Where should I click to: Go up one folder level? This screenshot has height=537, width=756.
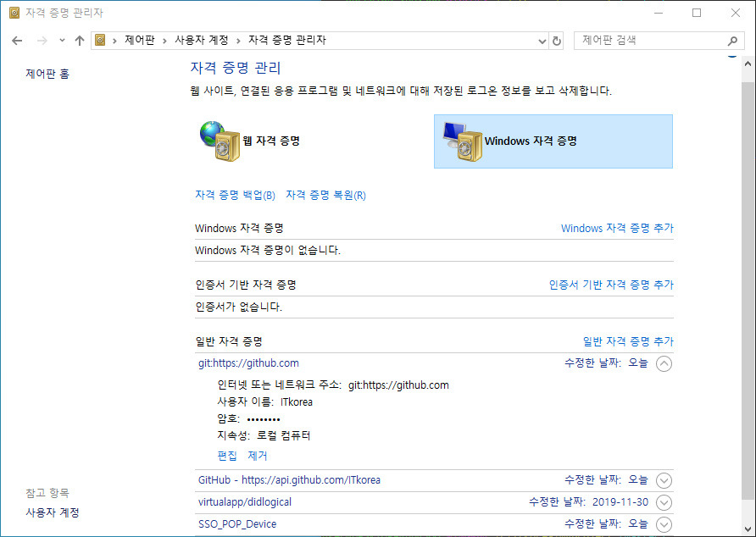(x=80, y=41)
